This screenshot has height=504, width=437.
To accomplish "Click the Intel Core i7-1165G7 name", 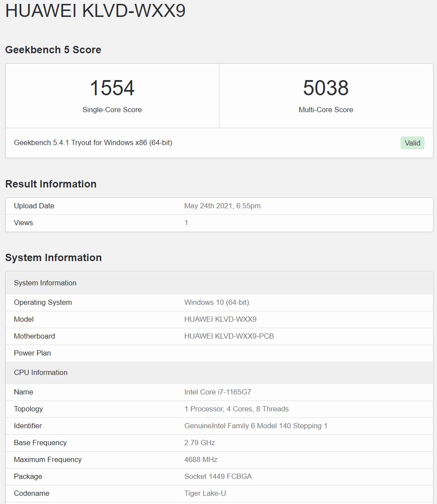I will 218,392.
